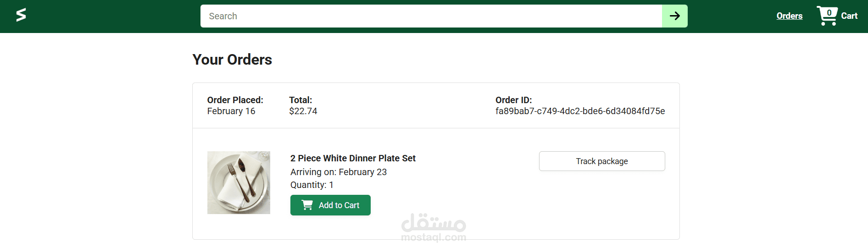Click the Quantity: 1 text

click(x=312, y=185)
